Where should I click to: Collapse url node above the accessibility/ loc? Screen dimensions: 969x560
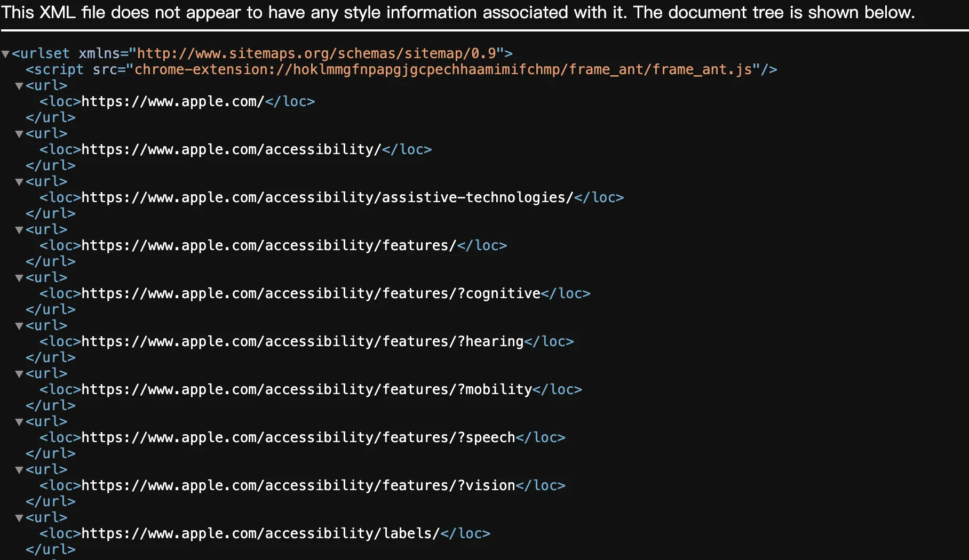[19, 134]
